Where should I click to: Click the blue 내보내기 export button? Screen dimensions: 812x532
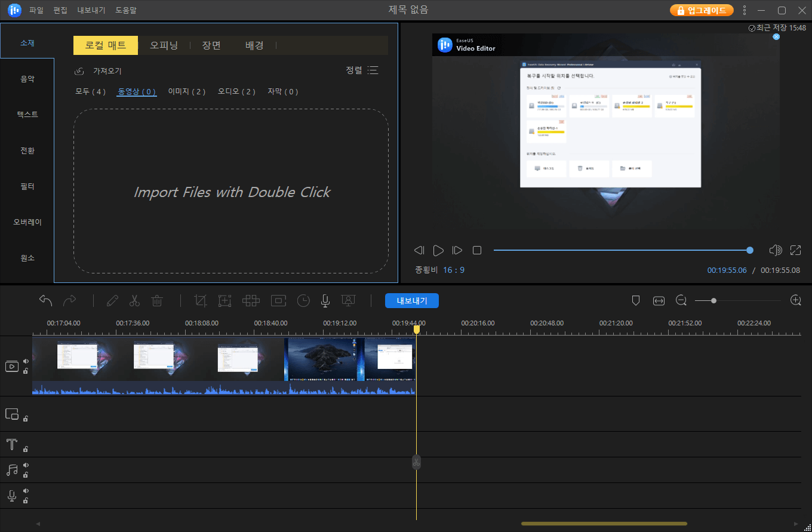[411, 300]
